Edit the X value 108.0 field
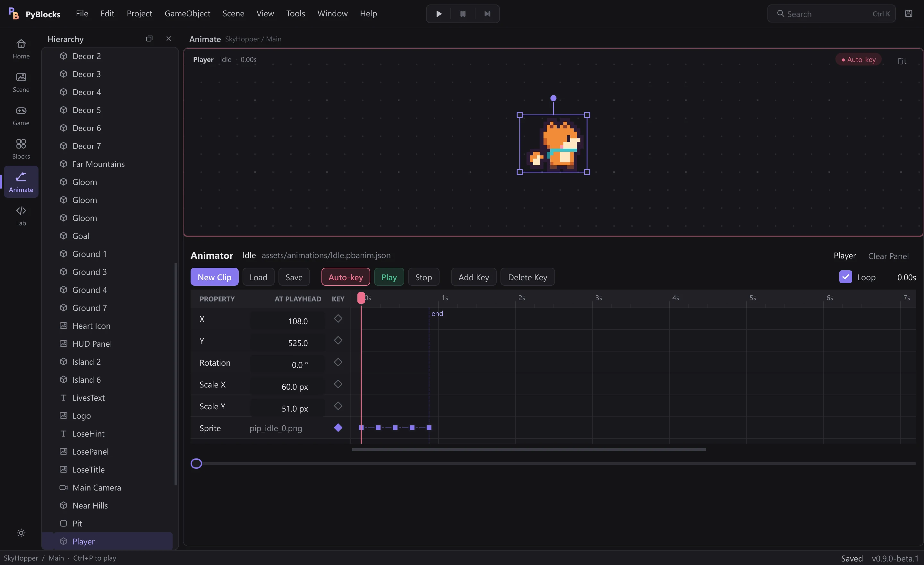 click(x=287, y=321)
